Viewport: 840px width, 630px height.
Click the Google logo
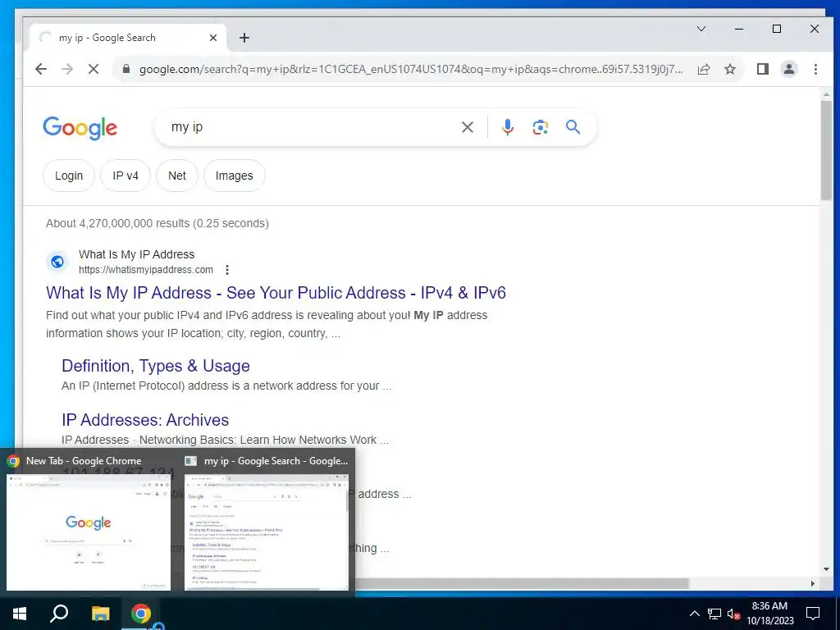[80, 128]
